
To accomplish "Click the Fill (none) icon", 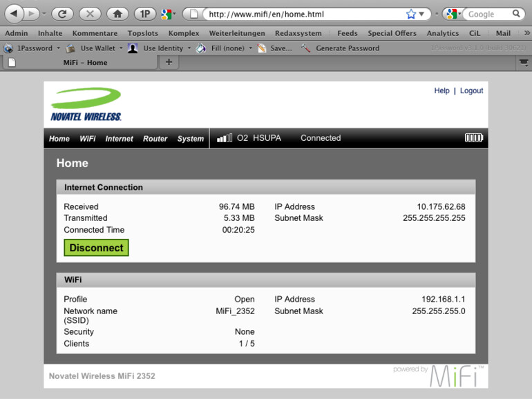I will (201, 48).
